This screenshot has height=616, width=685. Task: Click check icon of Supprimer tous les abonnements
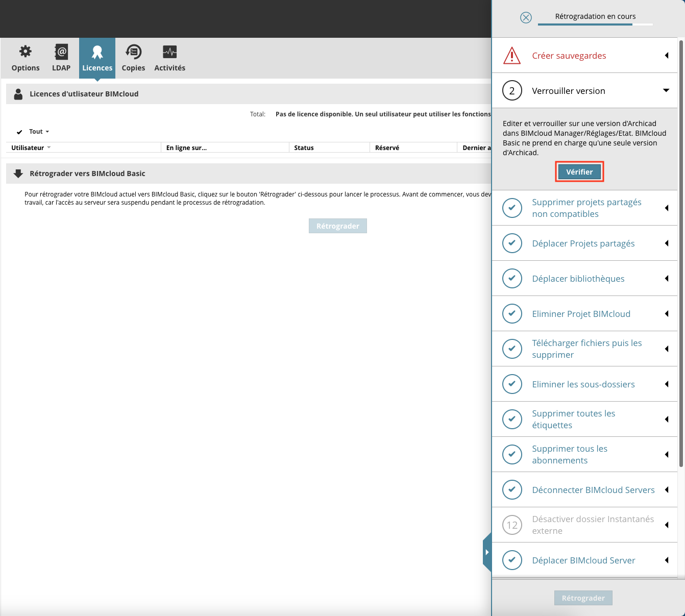coord(512,454)
